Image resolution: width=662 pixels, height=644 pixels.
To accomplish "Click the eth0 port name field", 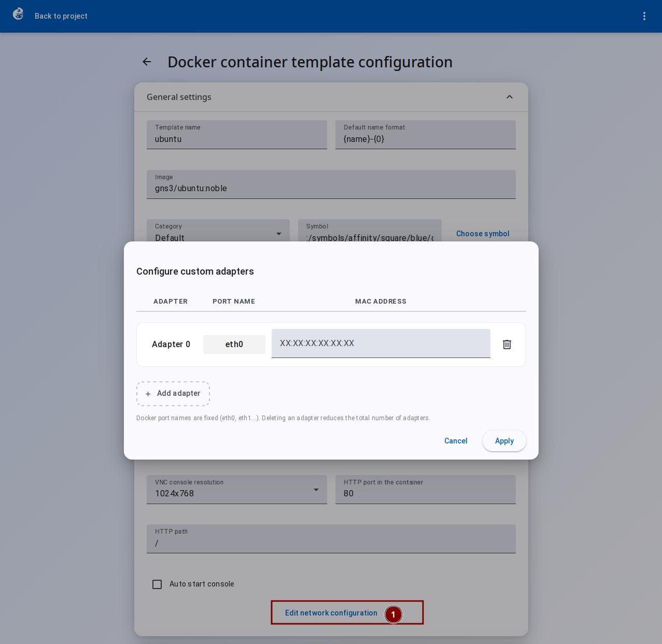I will [234, 345].
